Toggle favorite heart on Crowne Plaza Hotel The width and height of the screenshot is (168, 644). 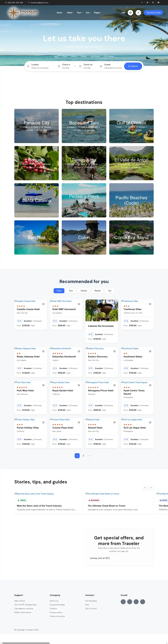(x=79, y=422)
